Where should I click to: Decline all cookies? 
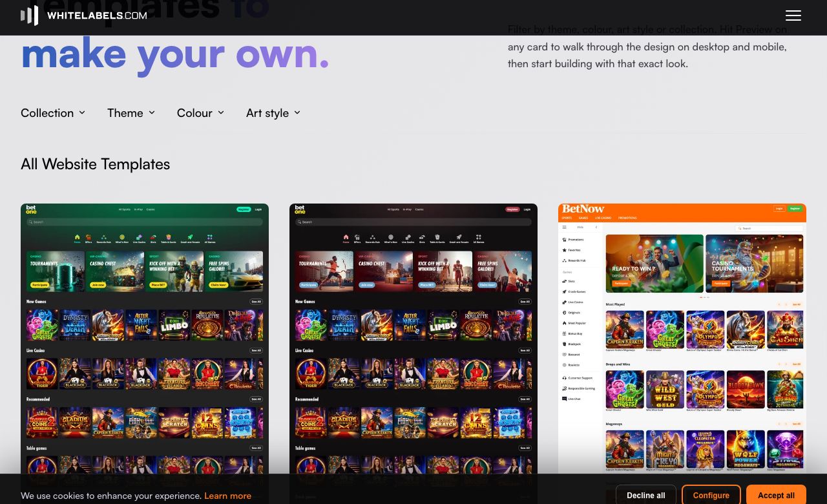point(645,495)
